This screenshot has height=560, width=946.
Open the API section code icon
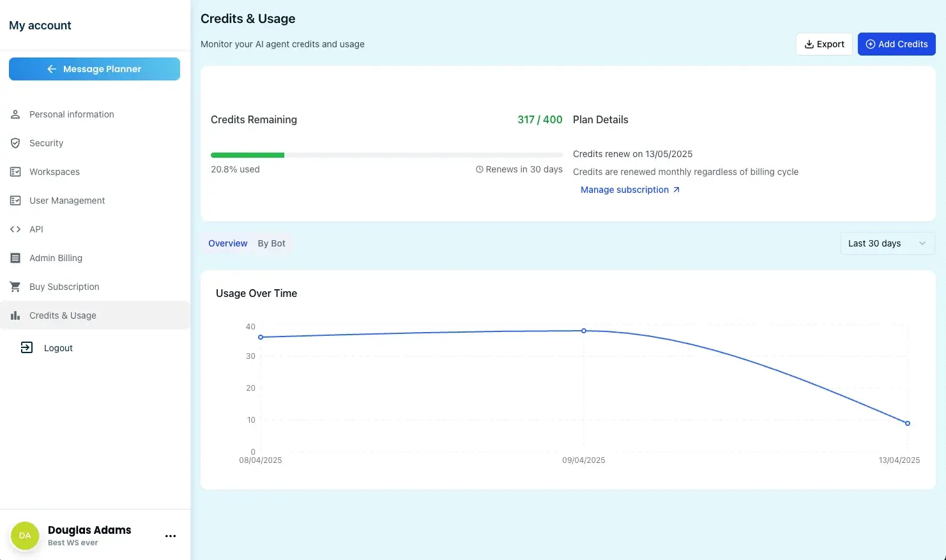pos(15,229)
